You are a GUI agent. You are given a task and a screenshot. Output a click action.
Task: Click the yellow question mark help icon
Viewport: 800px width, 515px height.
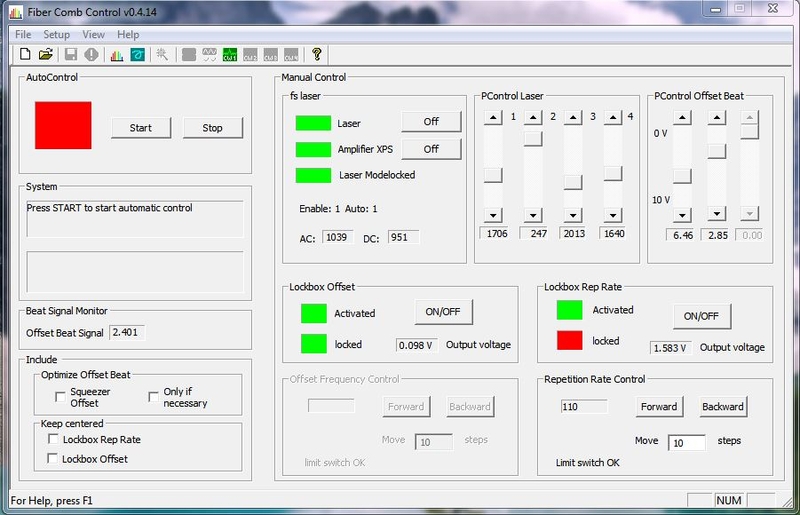click(317, 54)
